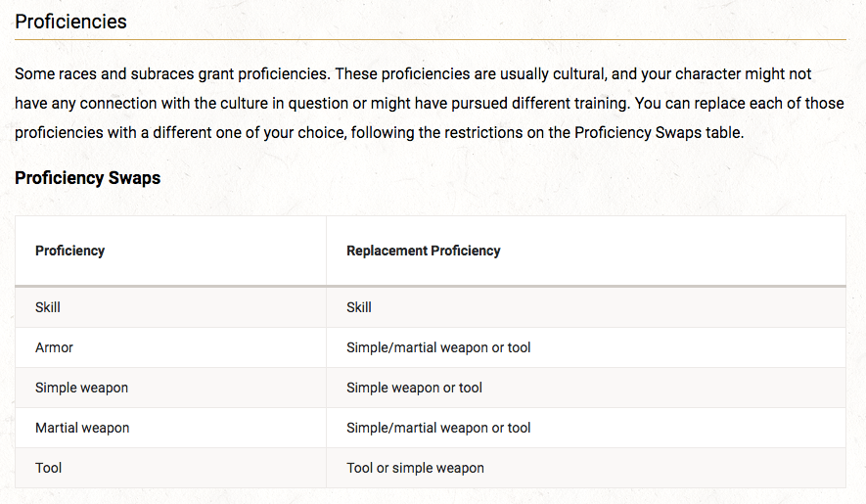
Task: Click the Armor proficiency cell
Action: (x=54, y=347)
